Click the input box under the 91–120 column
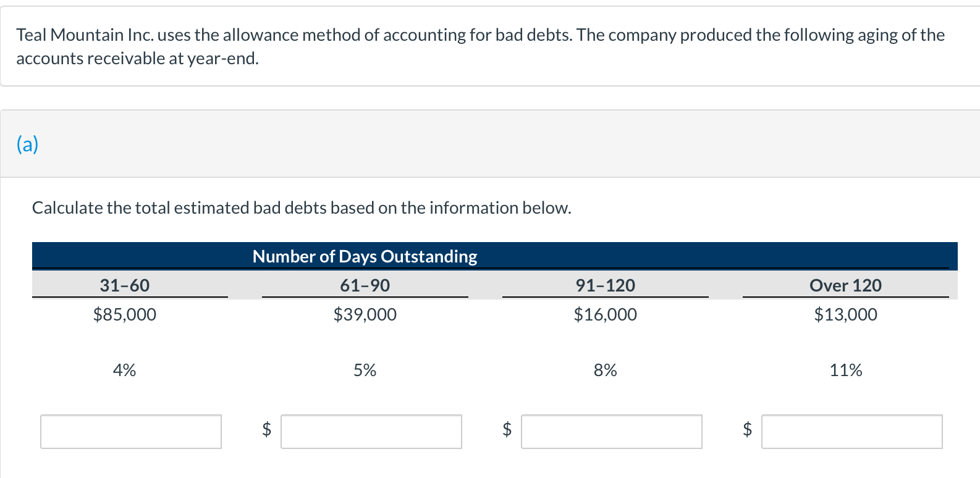Viewport: 980px width, 478px height. [612, 432]
